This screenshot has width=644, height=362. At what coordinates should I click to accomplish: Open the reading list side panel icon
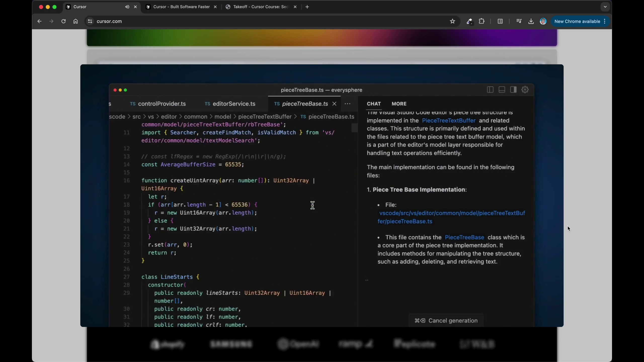[500, 21]
